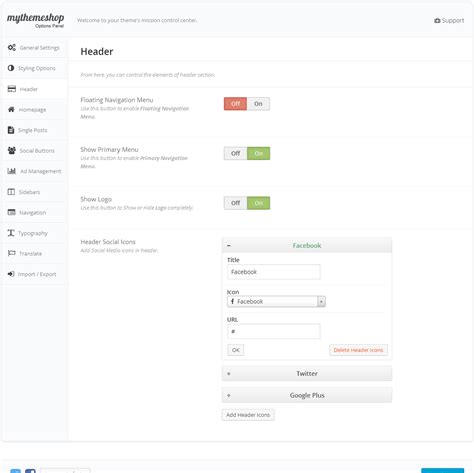Click the Ad Management chart icon
This screenshot has width=474, height=473.
[12, 171]
